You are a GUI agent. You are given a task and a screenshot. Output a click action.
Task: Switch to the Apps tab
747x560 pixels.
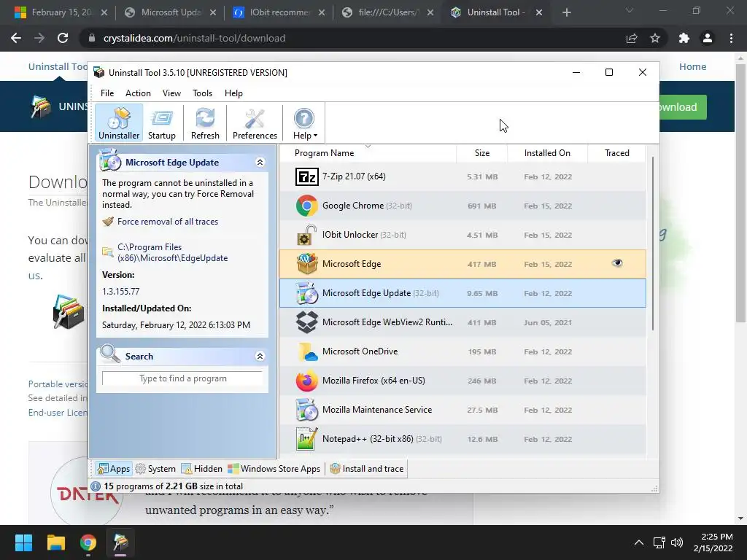pyautogui.click(x=113, y=469)
